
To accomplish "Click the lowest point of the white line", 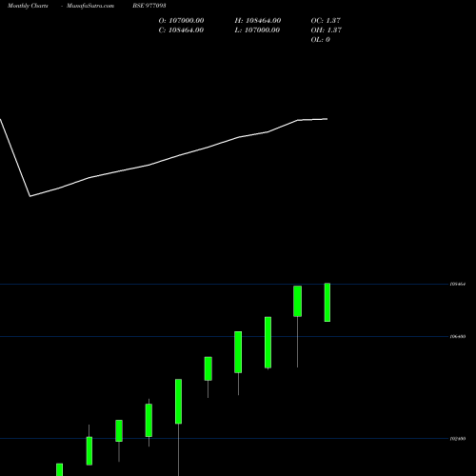I will point(30,196).
